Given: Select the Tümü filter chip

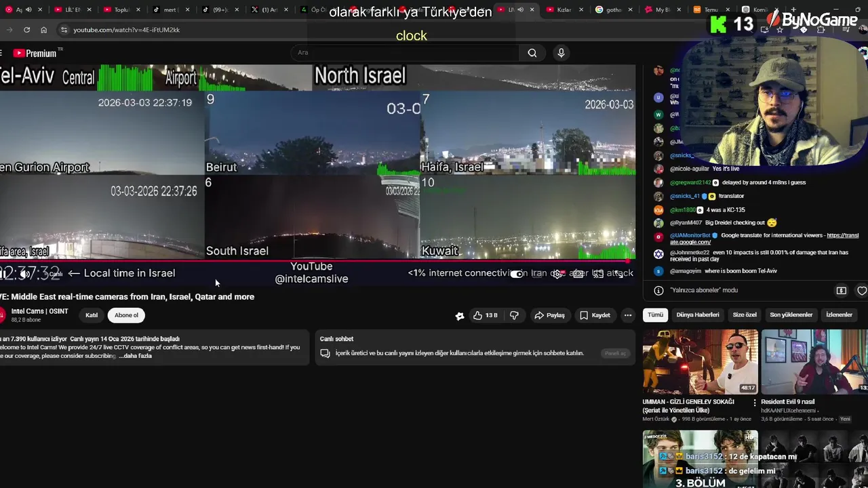Looking at the screenshot, I should [x=655, y=314].
